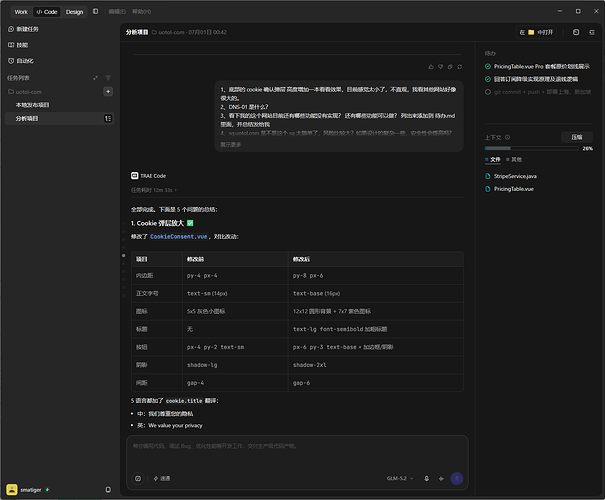The height and width of the screenshot is (500, 605).
Task: Toggle the completed PricingTable.vue Pro todo check
Action: pos(488,66)
